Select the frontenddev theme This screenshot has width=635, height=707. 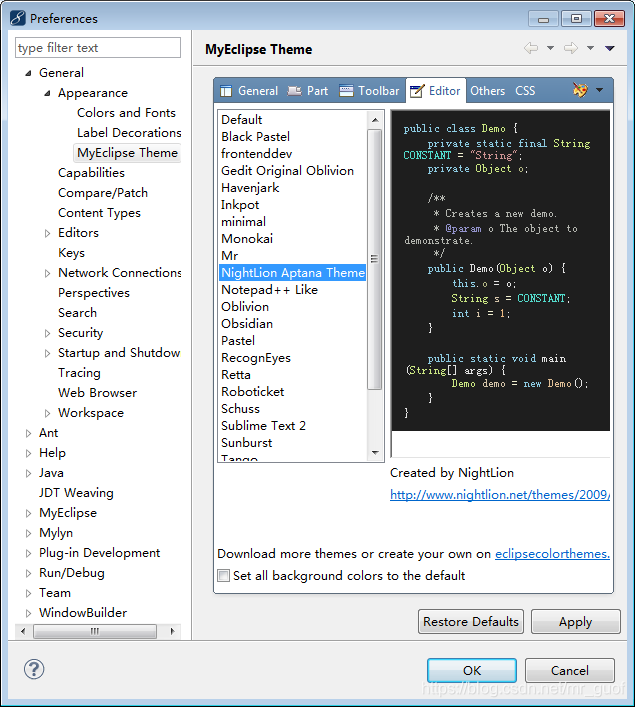(x=257, y=154)
